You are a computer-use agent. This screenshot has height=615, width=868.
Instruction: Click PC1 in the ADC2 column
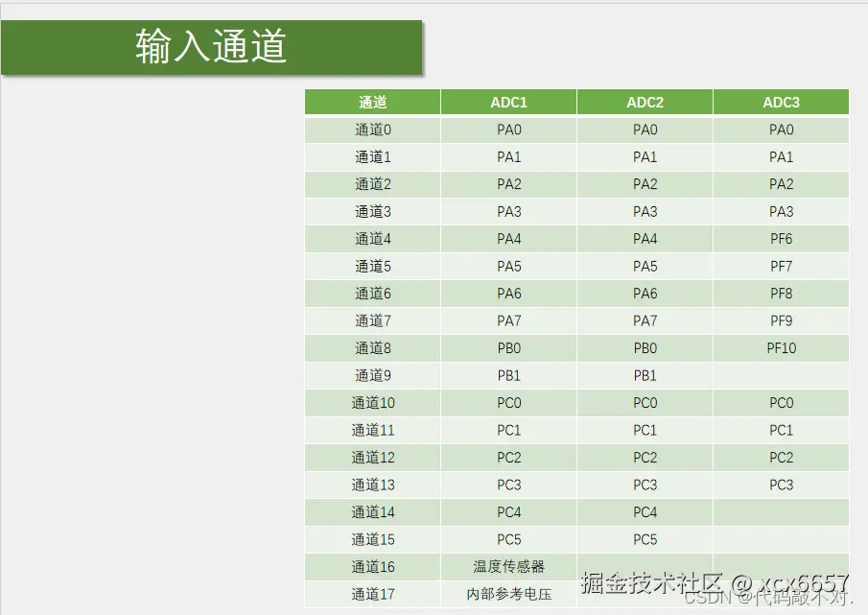coord(645,430)
